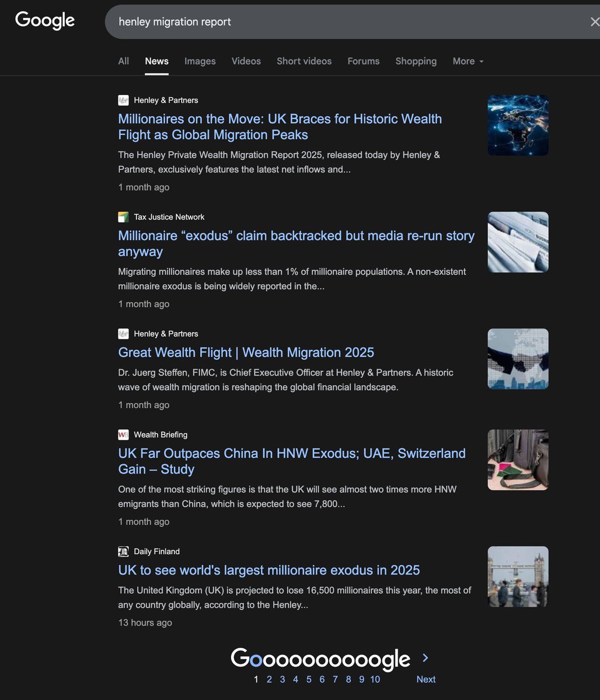Open UK to see world's largest millionaire exodus article

click(269, 570)
